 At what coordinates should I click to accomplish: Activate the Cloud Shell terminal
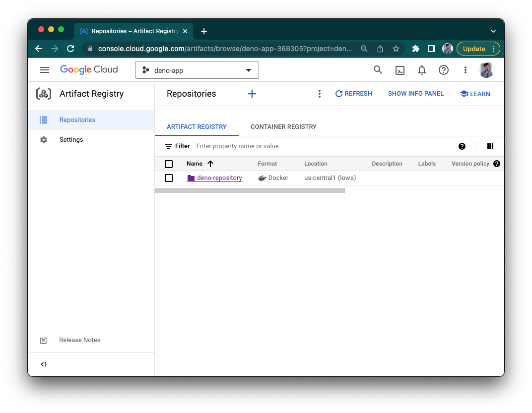pos(400,70)
